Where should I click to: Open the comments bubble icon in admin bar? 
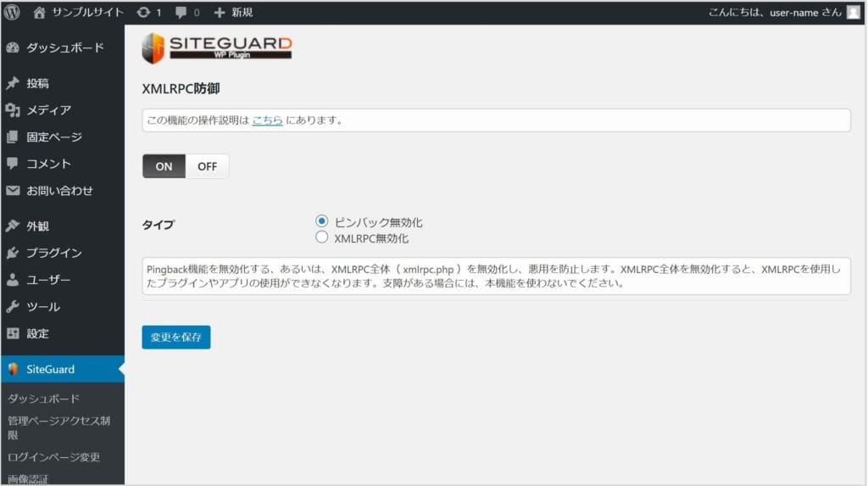[181, 12]
